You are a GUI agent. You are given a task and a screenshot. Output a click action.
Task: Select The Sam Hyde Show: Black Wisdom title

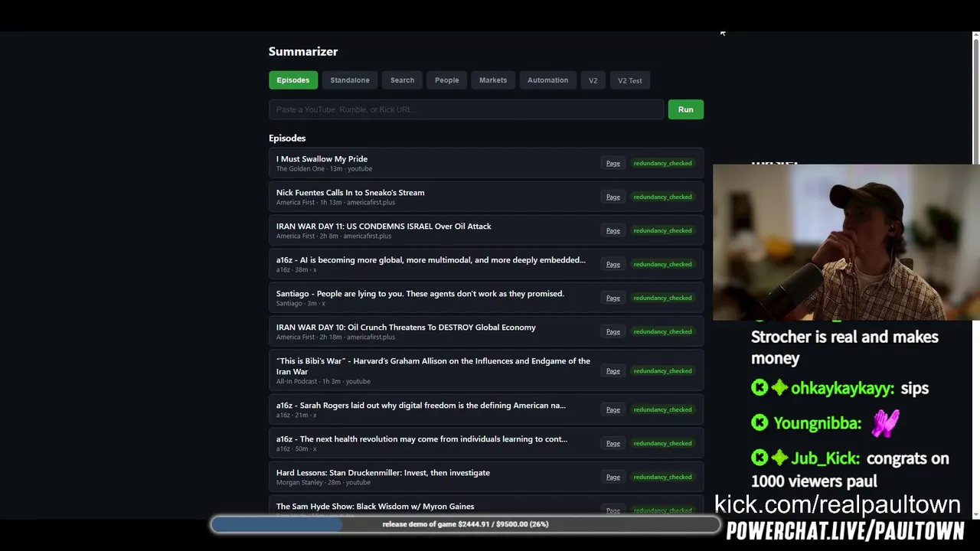pos(375,507)
